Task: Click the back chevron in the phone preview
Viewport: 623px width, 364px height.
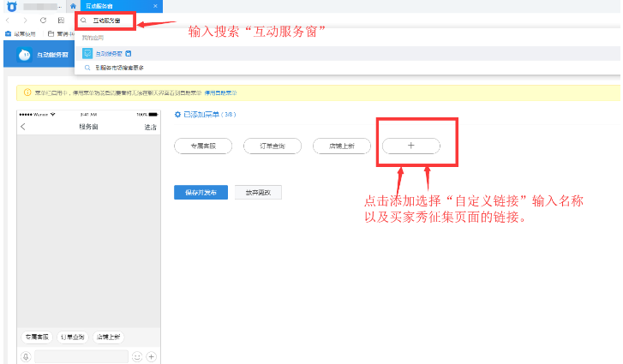Action: [23, 127]
